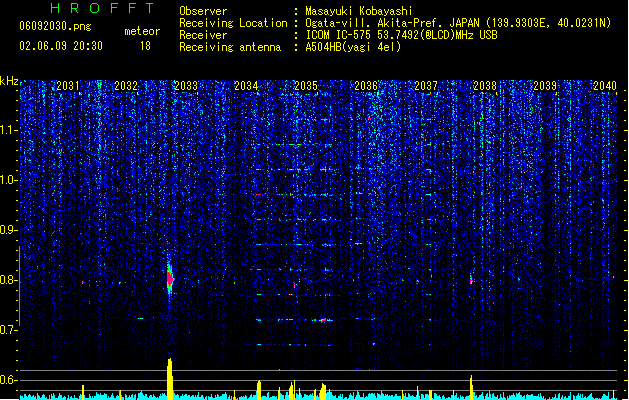Click the tallest yellow power peak near 2033
Image resolution: width=629 pixels, height=400 pixels.
[170, 378]
